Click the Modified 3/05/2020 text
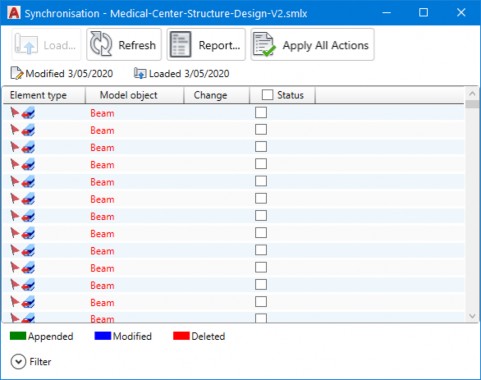Image resolution: width=481 pixels, height=380 pixels. click(69, 73)
